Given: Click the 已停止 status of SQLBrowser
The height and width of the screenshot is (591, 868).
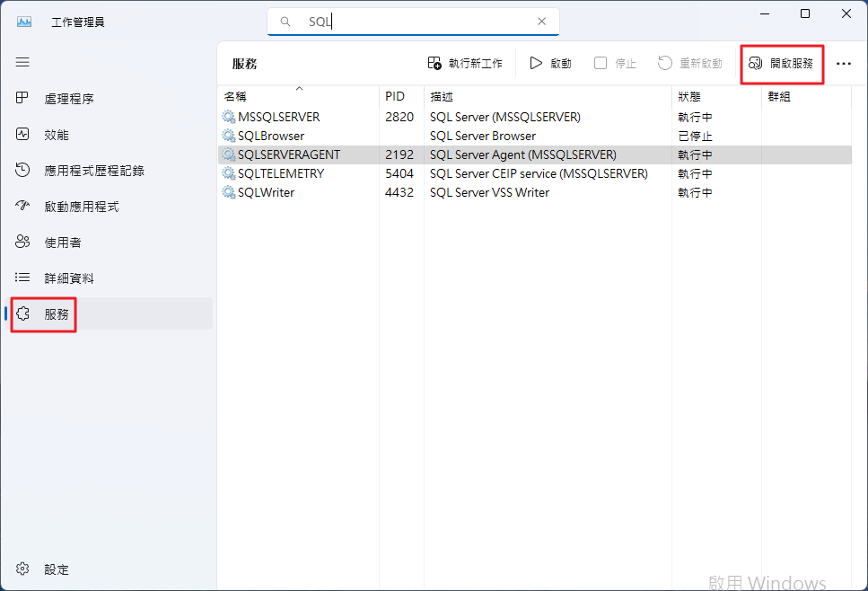Looking at the screenshot, I should tap(696, 137).
